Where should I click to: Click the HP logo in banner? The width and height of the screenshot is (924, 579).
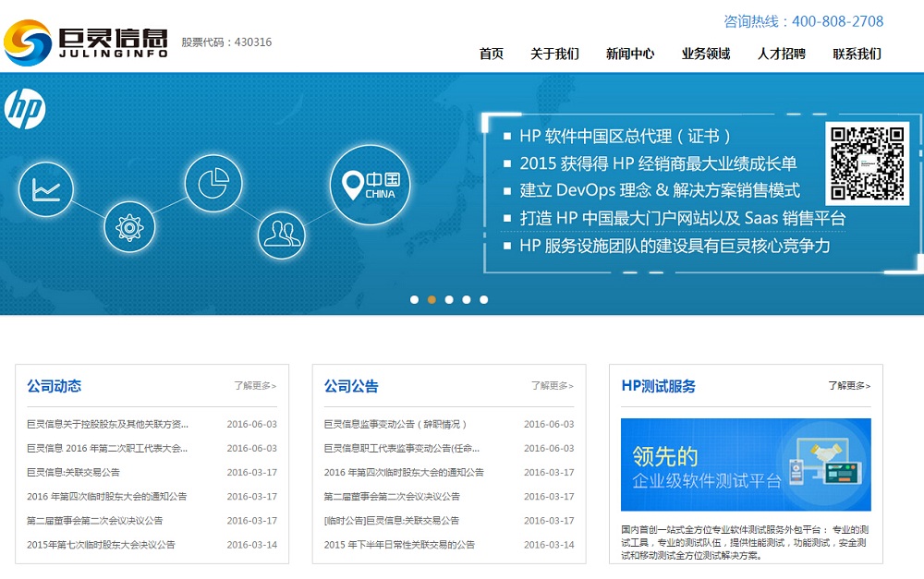click(x=25, y=109)
